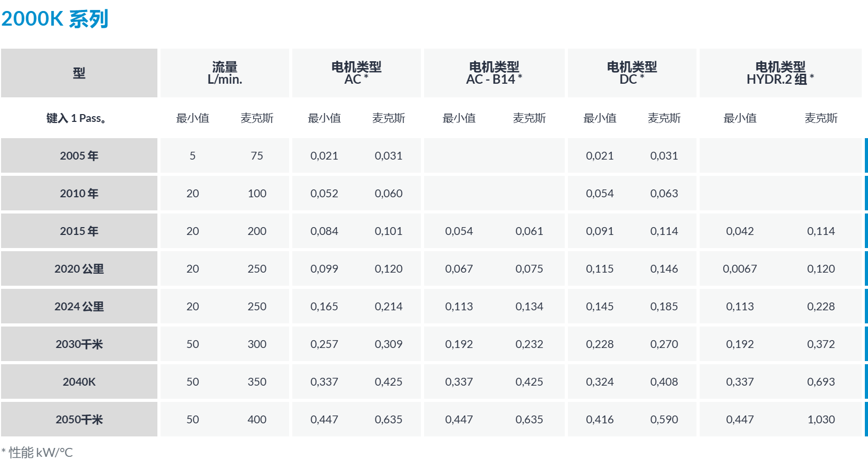868x472 pixels.
Task: Select the 2010 年 model row header
Action: click(79, 193)
